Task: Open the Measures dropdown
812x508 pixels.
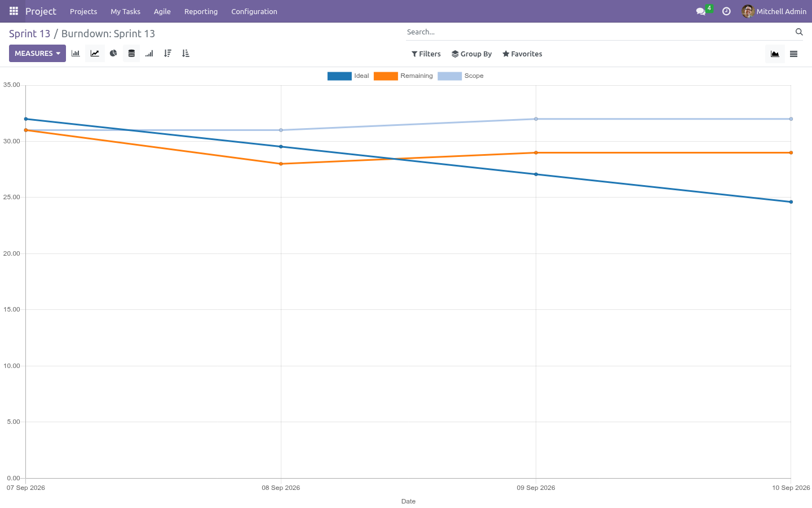Action: point(37,54)
